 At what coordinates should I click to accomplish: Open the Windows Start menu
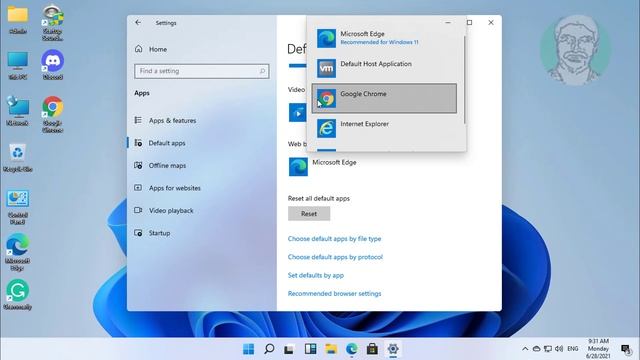click(249, 349)
